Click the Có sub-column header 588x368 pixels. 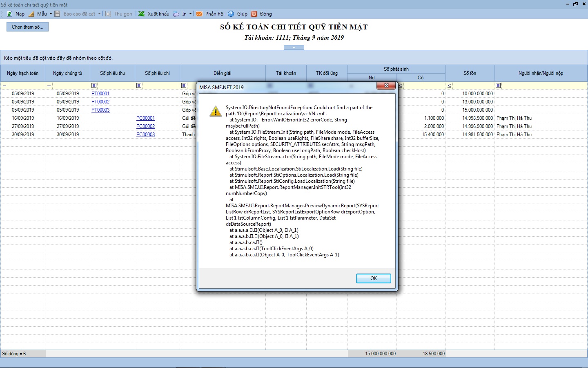(421, 78)
